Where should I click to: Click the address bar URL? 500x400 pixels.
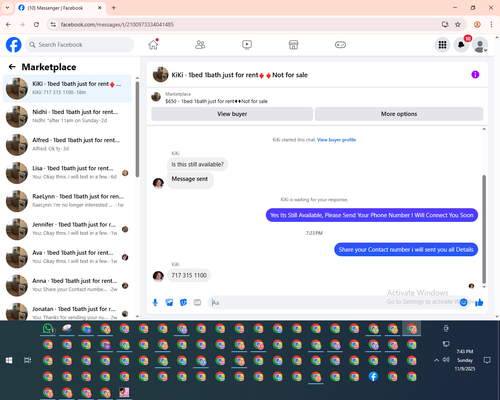pos(117,24)
